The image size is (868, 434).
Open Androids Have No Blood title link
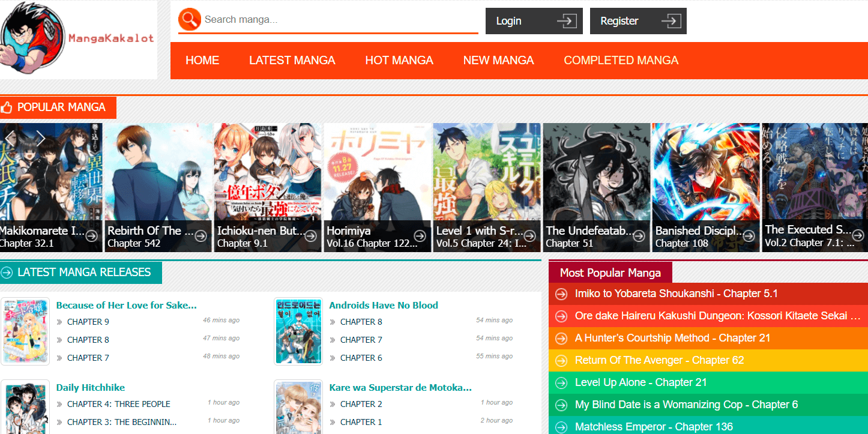(x=384, y=305)
